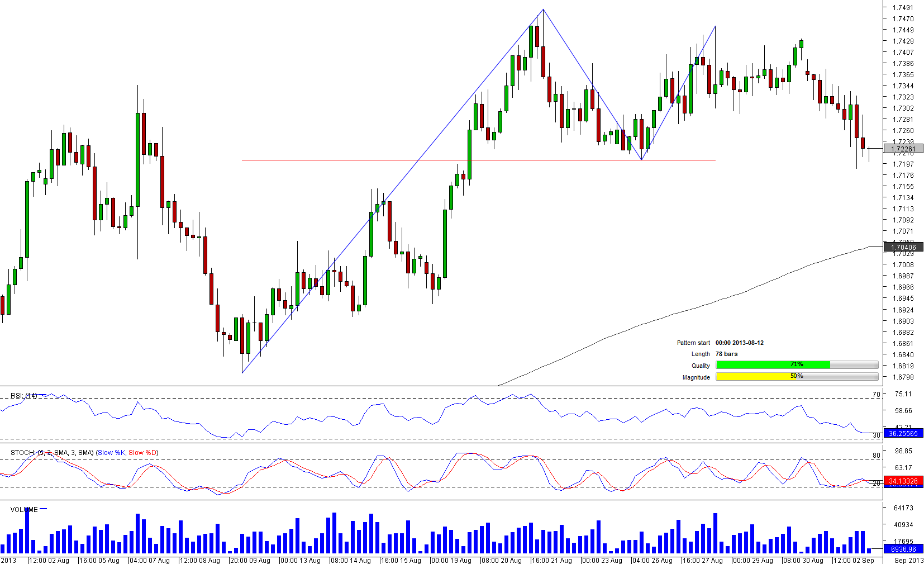The image size is (924, 564).
Task: Click the Magnitude label text
Action: (x=696, y=377)
